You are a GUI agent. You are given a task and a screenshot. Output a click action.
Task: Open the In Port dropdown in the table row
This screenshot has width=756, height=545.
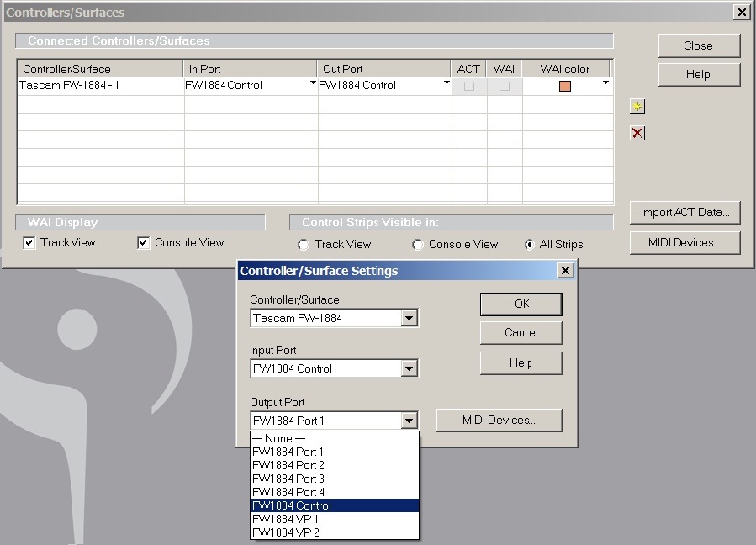pos(313,83)
